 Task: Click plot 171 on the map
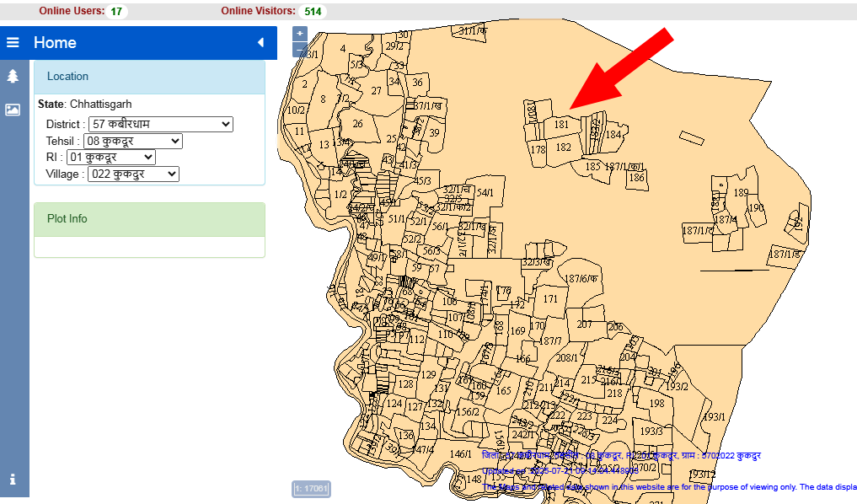pos(550,299)
